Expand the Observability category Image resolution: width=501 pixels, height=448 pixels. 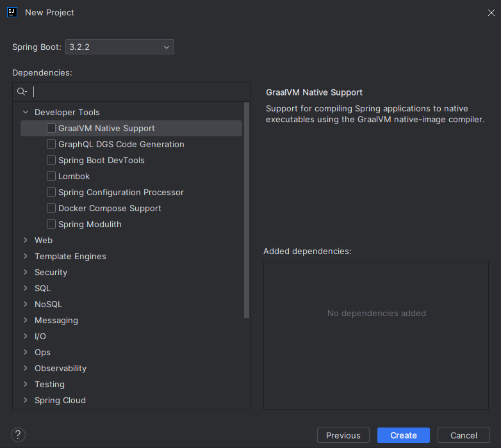click(26, 368)
